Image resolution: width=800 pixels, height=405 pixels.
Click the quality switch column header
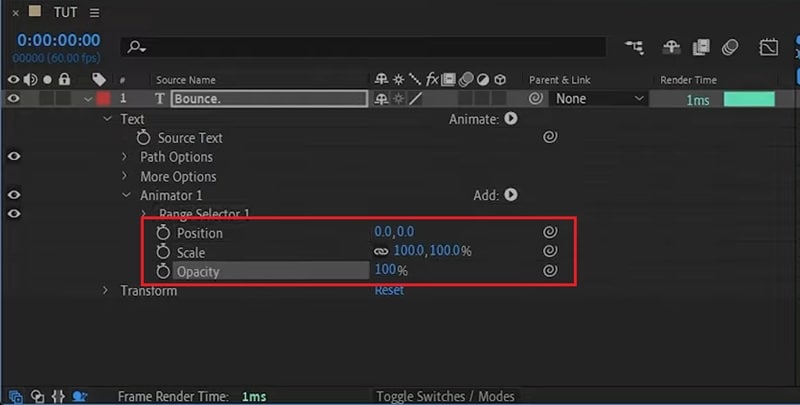coord(415,80)
